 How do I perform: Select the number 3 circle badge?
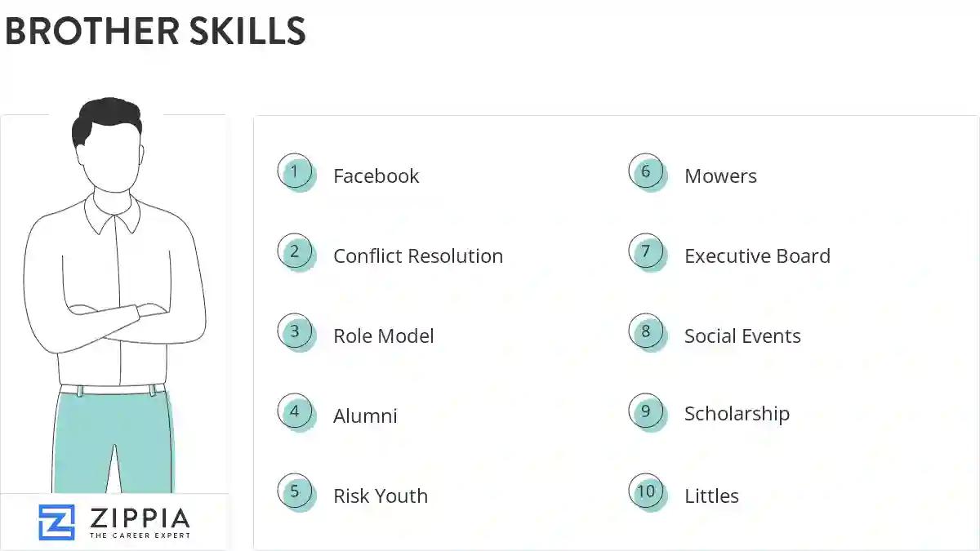pyautogui.click(x=295, y=332)
